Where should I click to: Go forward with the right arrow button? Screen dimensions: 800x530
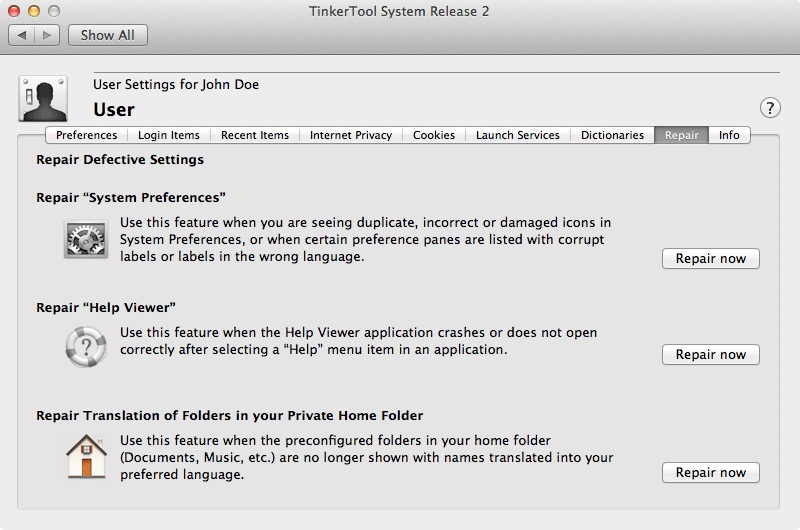coord(47,35)
